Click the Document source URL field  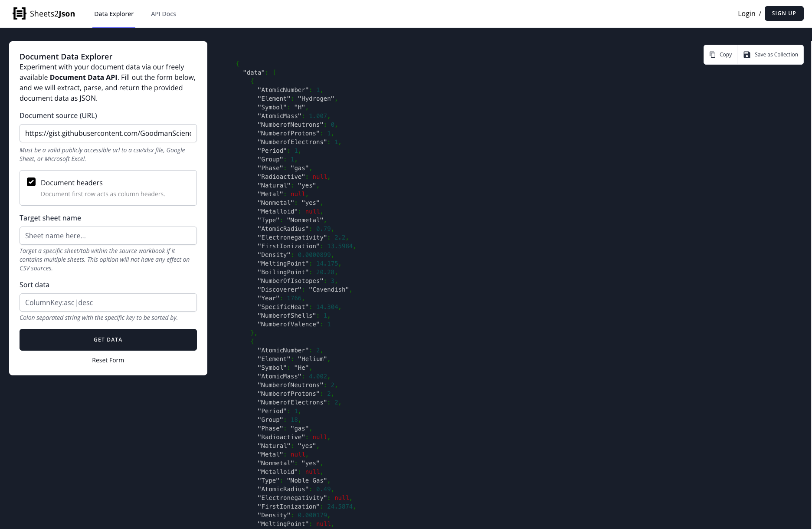tap(108, 133)
